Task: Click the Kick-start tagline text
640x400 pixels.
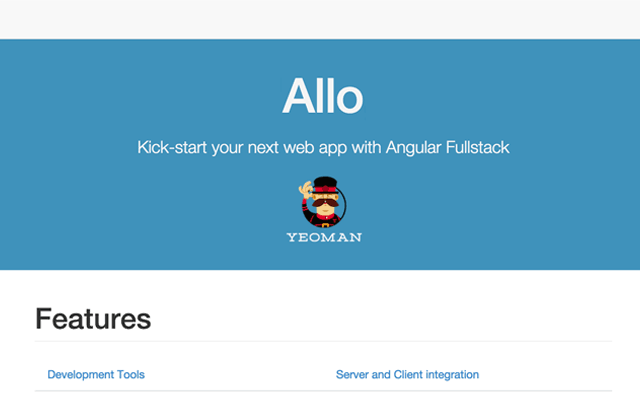Action: pos(323,148)
